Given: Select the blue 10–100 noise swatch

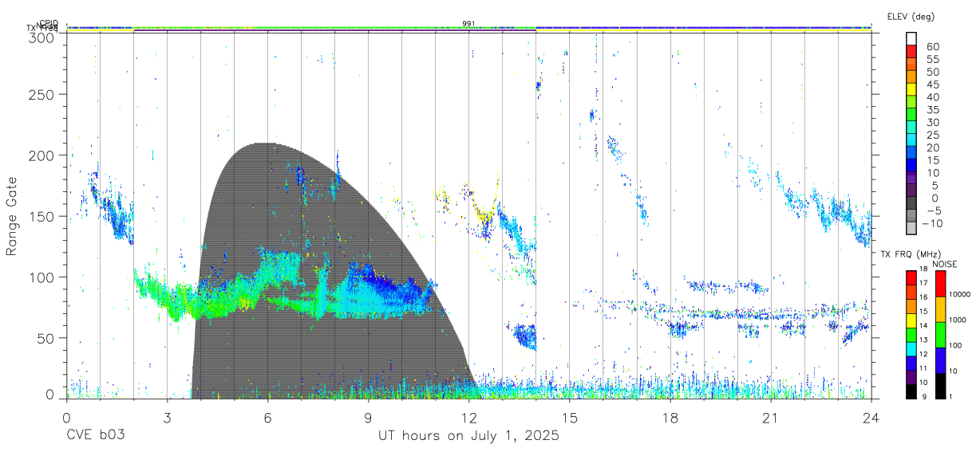Looking at the screenshot, I should [941, 360].
